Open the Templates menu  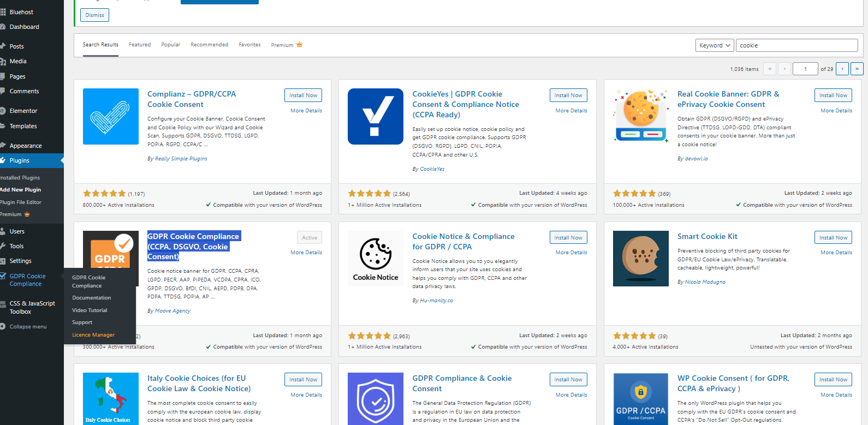(23, 126)
